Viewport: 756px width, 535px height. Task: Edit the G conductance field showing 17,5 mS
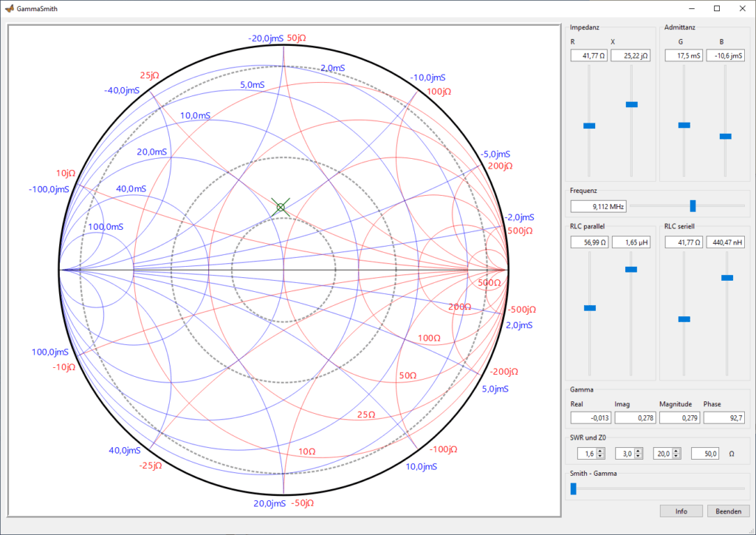coord(684,55)
